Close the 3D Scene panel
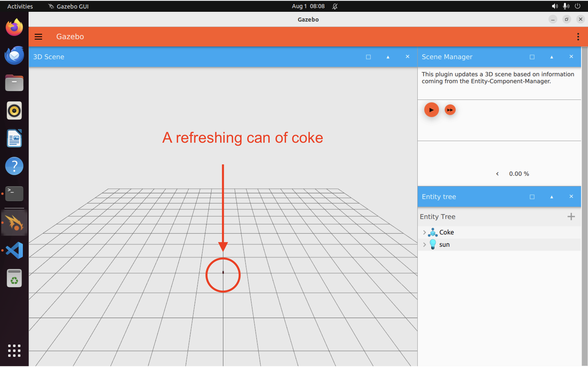 coord(407,56)
